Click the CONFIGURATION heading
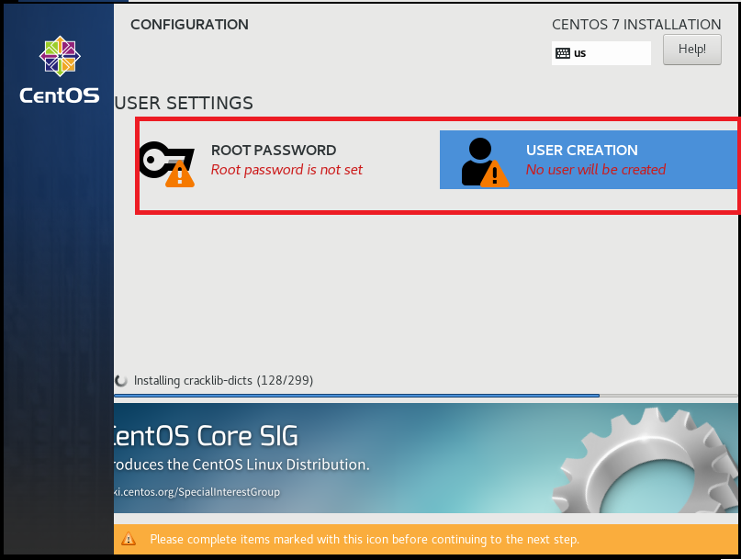Viewport: 741px width, 560px height. [x=189, y=25]
